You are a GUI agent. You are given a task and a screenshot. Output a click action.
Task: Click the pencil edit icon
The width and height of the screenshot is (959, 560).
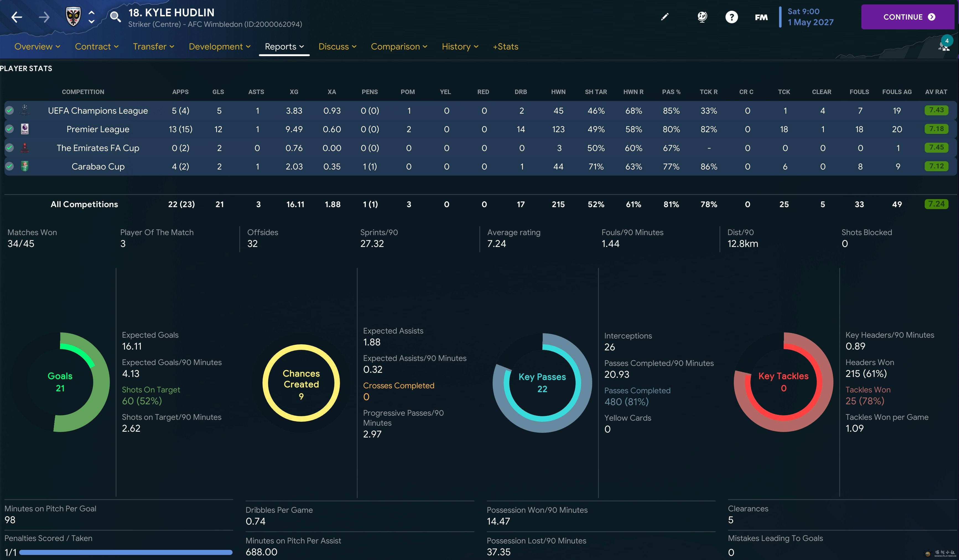click(x=664, y=17)
